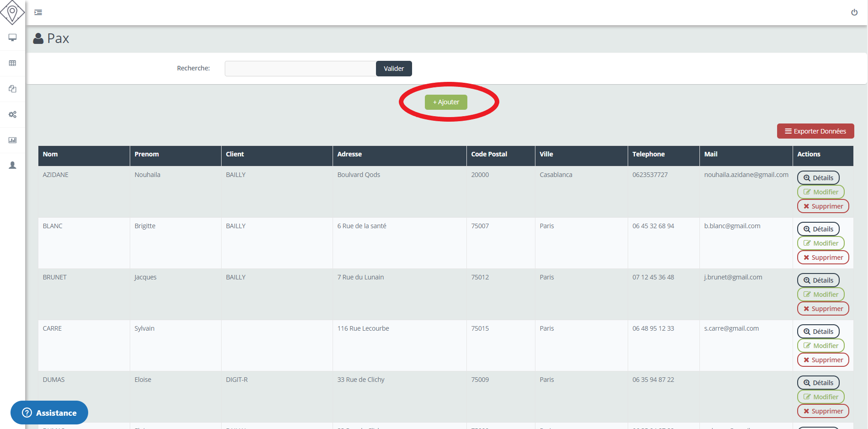Click the Recherche search input field

(x=300, y=69)
